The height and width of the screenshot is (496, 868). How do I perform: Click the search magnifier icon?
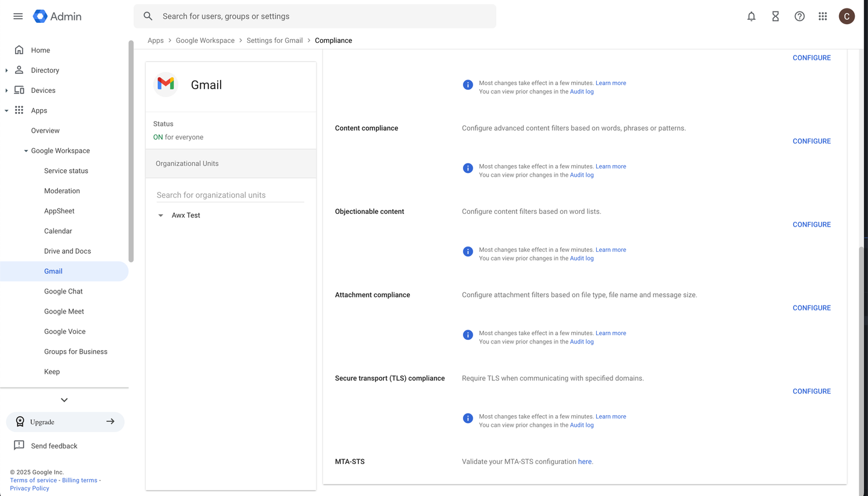(x=148, y=16)
